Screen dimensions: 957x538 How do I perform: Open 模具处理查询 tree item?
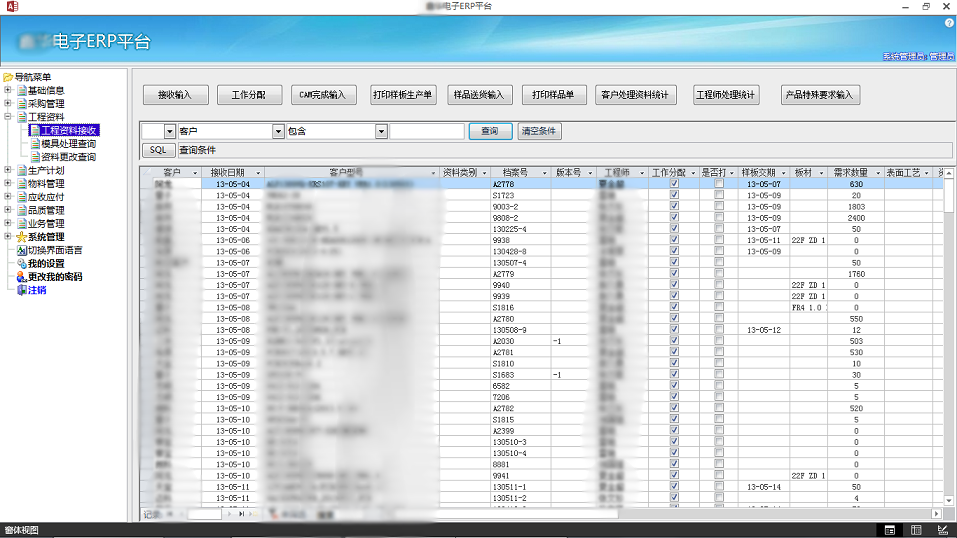coord(68,144)
